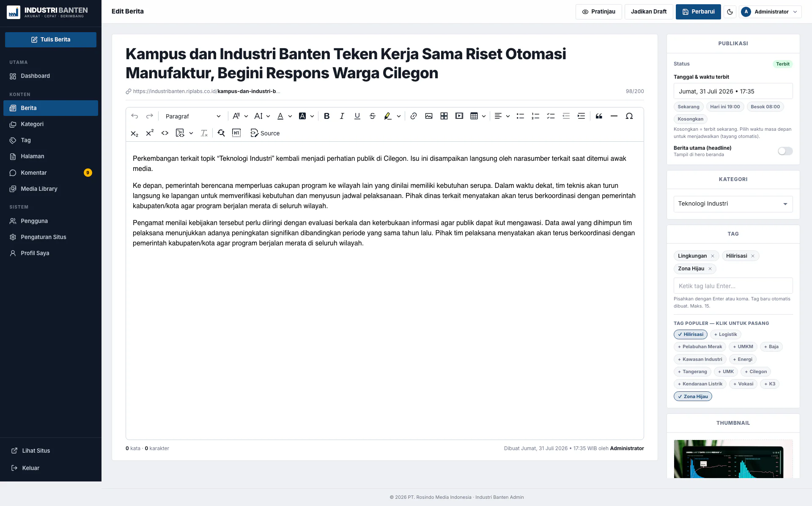Click the Tulis Berita button
Screen dimensions: 812x506
[51, 39]
